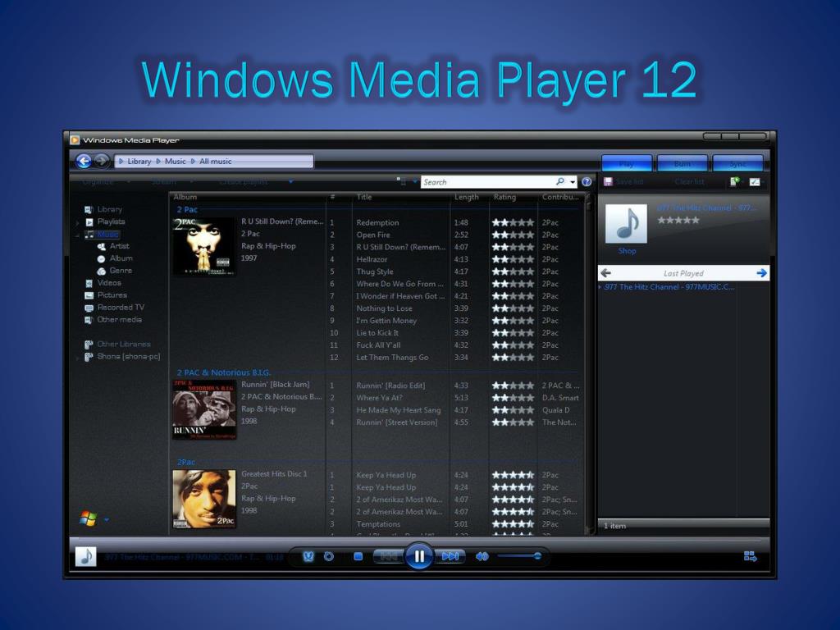Select the Greatest Hits album cover
Image resolution: width=840 pixels, height=630 pixels.
[x=204, y=499]
